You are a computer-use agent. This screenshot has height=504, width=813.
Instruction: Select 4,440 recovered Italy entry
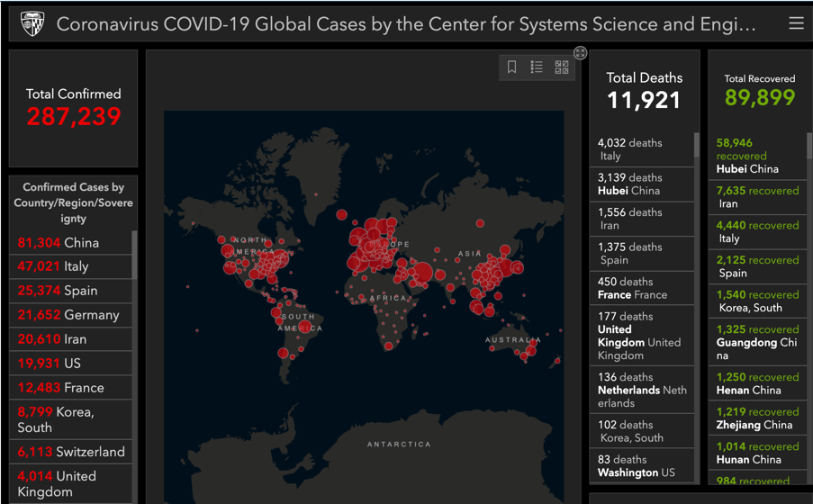(757, 232)
